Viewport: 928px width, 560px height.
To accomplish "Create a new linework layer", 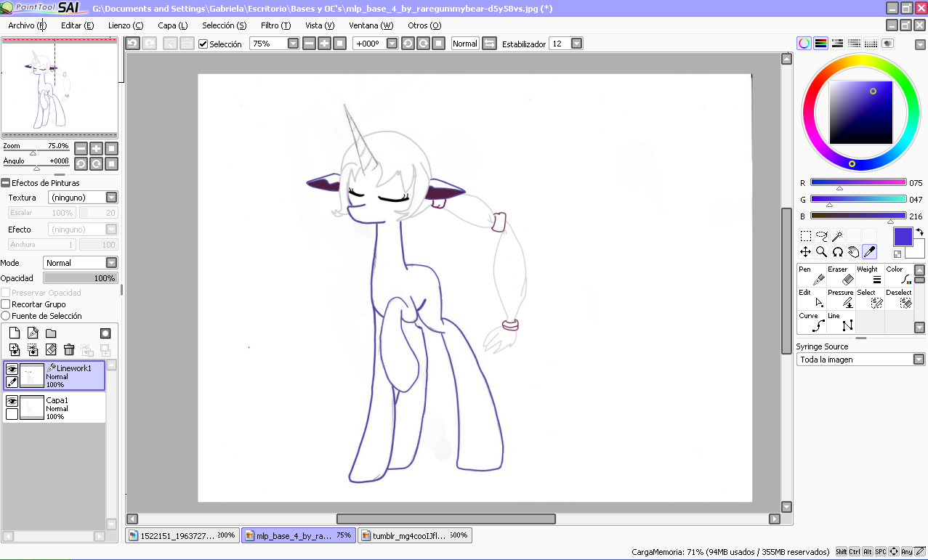I will point(33,333).
